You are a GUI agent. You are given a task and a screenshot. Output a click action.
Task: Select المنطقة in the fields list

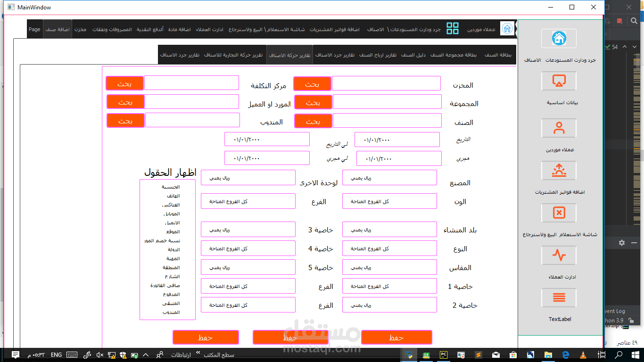[171, 267]
